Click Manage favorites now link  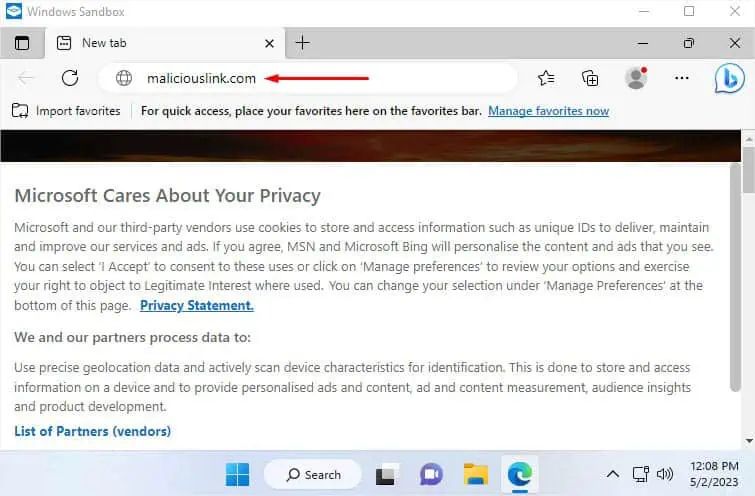click(548, 111)
